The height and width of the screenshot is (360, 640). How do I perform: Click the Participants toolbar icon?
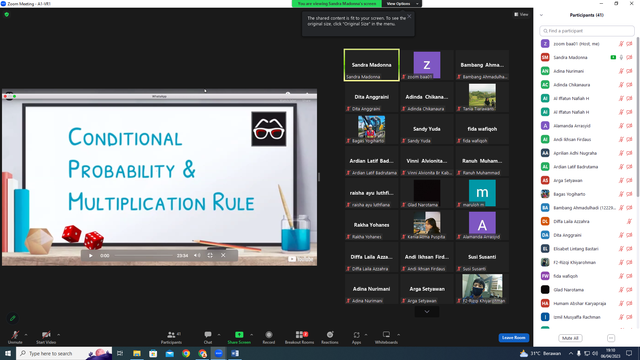point(171,335)
